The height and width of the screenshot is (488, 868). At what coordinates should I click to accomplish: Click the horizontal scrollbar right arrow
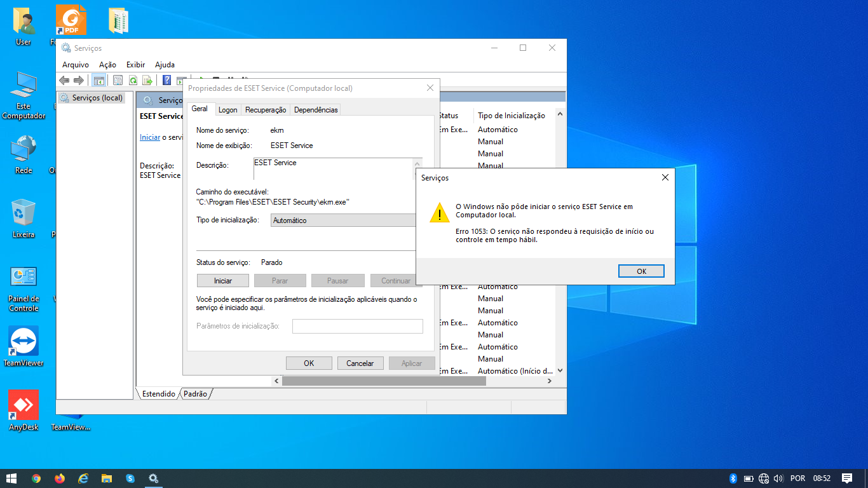[550, 381]
